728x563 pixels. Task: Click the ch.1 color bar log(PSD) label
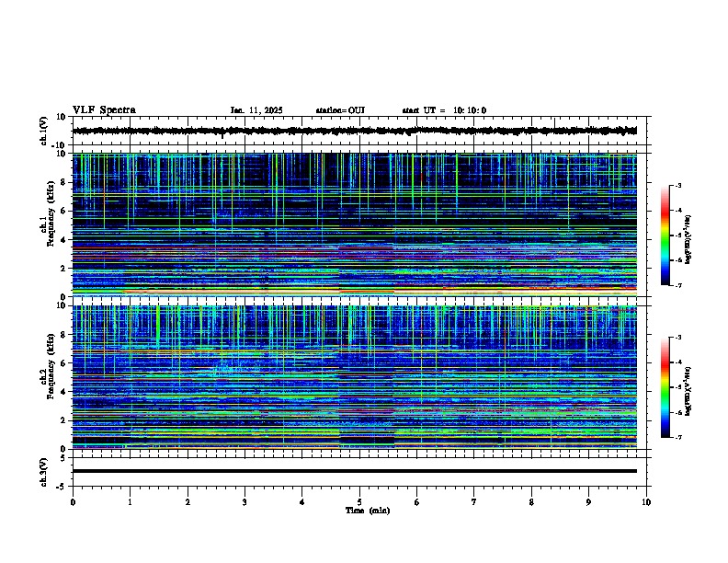(688, 239)
